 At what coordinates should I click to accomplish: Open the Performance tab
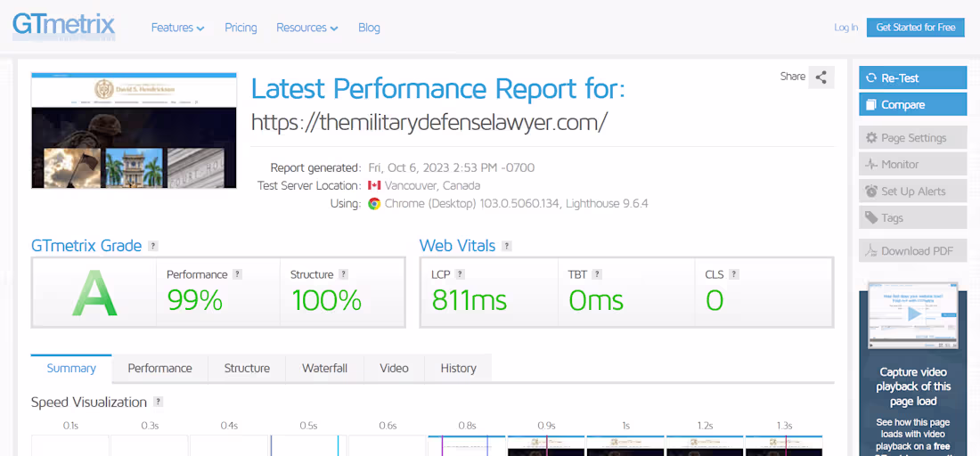(x=159, y=368)
